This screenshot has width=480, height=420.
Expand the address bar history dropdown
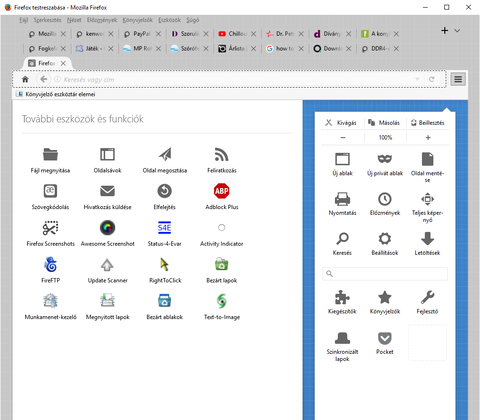point(417,79)
